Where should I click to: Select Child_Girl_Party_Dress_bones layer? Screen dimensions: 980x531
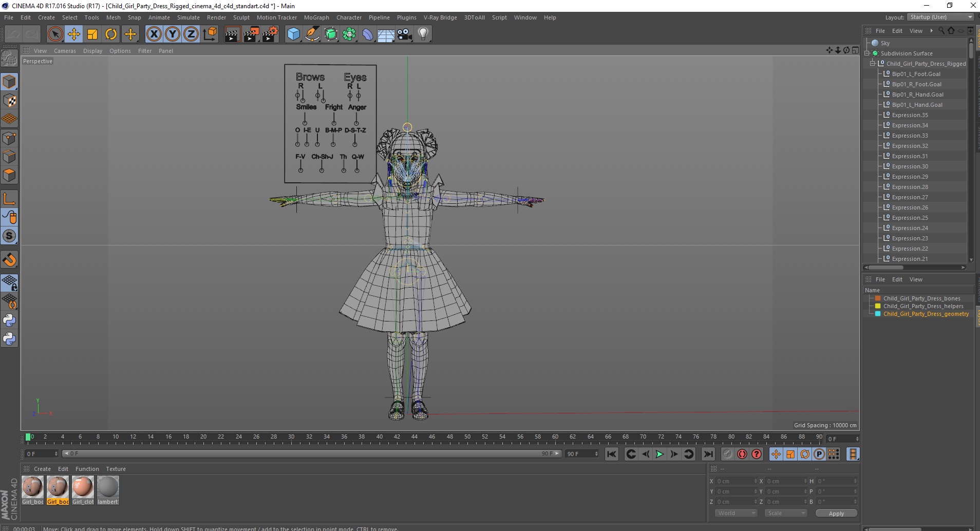[921, 298]
